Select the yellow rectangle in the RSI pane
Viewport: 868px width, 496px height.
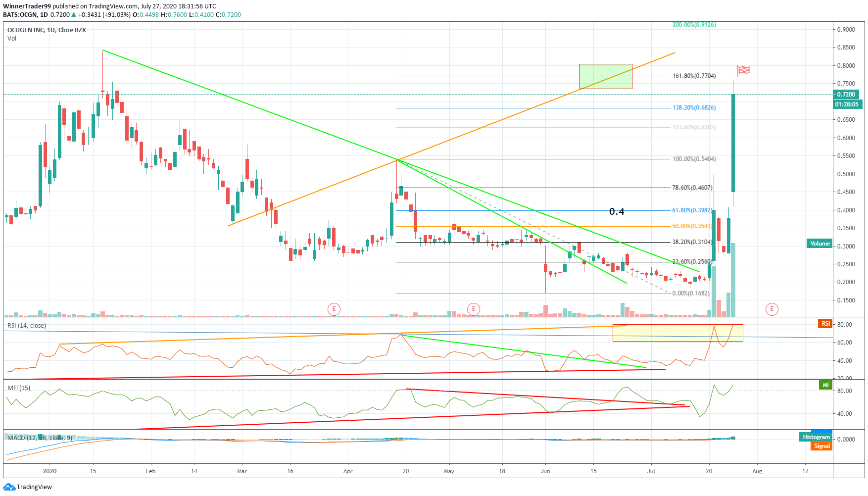677,333
